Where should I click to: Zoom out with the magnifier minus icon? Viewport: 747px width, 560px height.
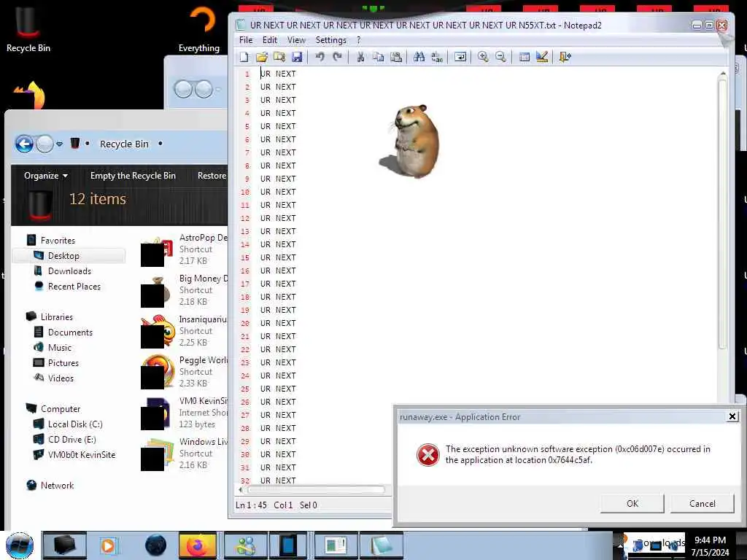click(500, 57)
